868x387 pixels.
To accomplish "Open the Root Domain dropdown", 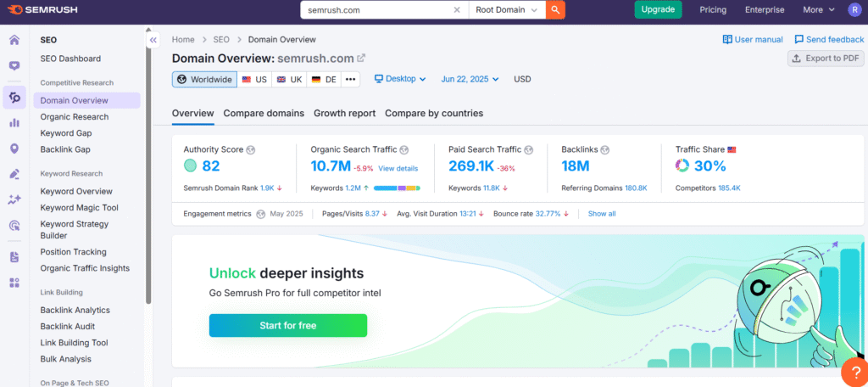I will coord(507,10).
